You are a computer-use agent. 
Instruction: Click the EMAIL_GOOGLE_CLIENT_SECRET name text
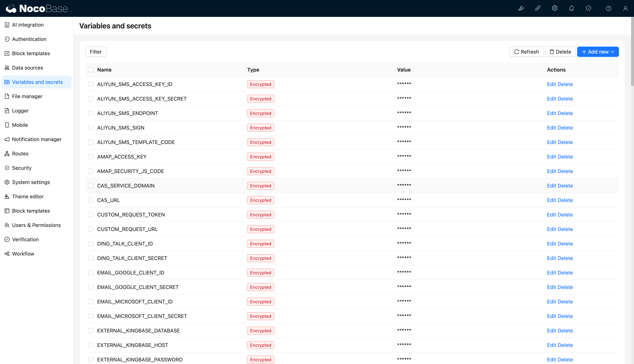point(138,287)
